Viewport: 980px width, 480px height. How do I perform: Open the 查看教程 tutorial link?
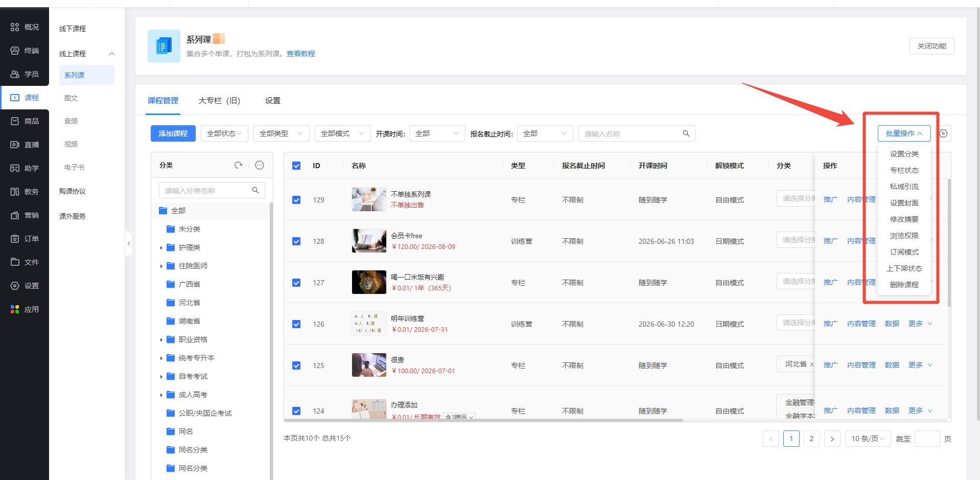(x=300, y=54)
